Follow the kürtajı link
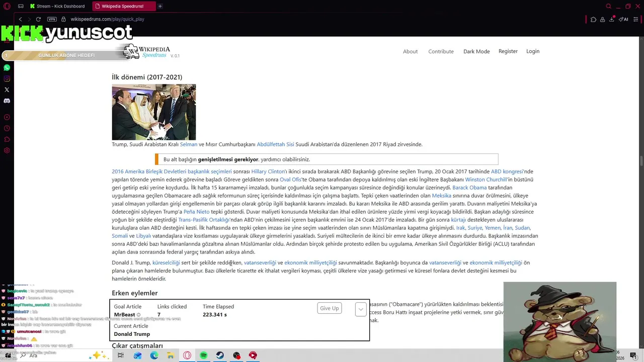 (458, 220)
